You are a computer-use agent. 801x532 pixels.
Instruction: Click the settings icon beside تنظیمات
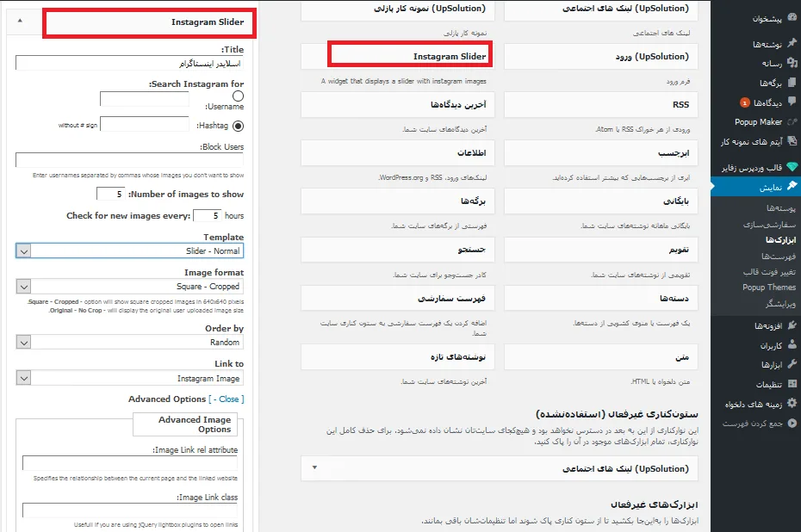(792, 383)
